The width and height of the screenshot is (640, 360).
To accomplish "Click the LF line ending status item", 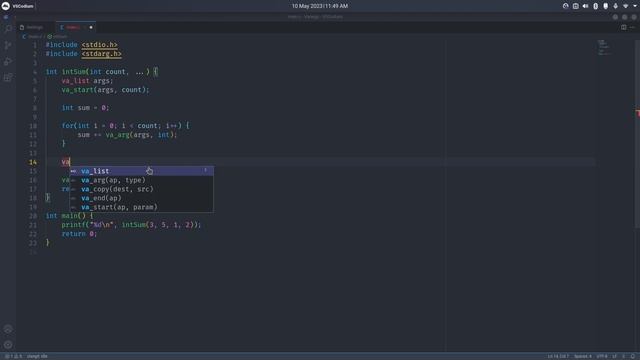I will [614, 356].
